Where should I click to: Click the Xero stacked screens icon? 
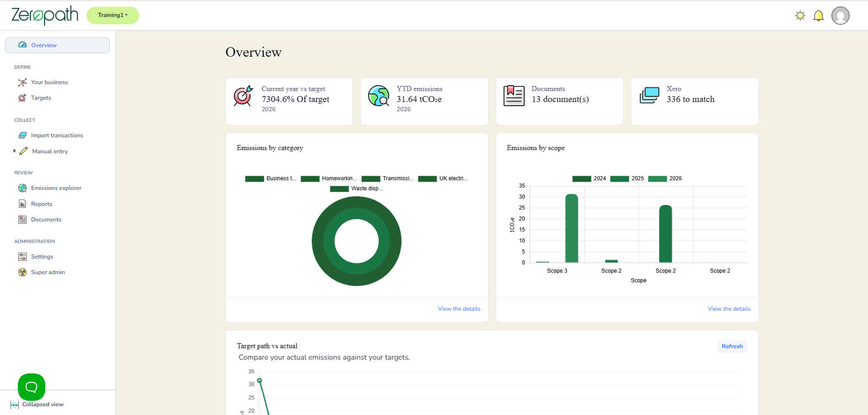point(649,96)
